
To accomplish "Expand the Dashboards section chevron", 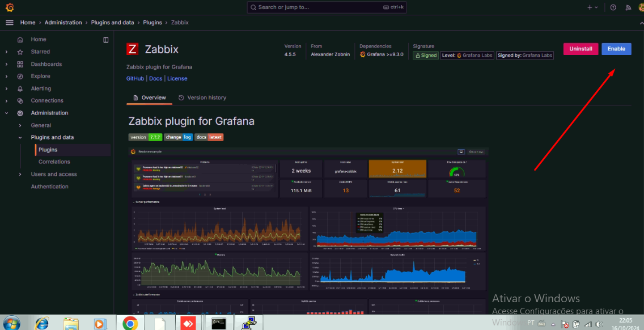I will 6,64.
